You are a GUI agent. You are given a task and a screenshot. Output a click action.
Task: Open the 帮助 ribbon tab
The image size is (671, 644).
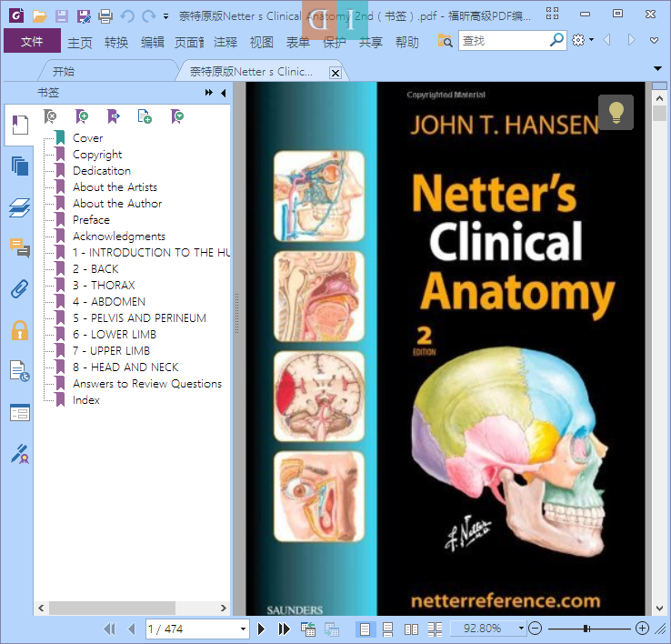click(x=407, y=43)
